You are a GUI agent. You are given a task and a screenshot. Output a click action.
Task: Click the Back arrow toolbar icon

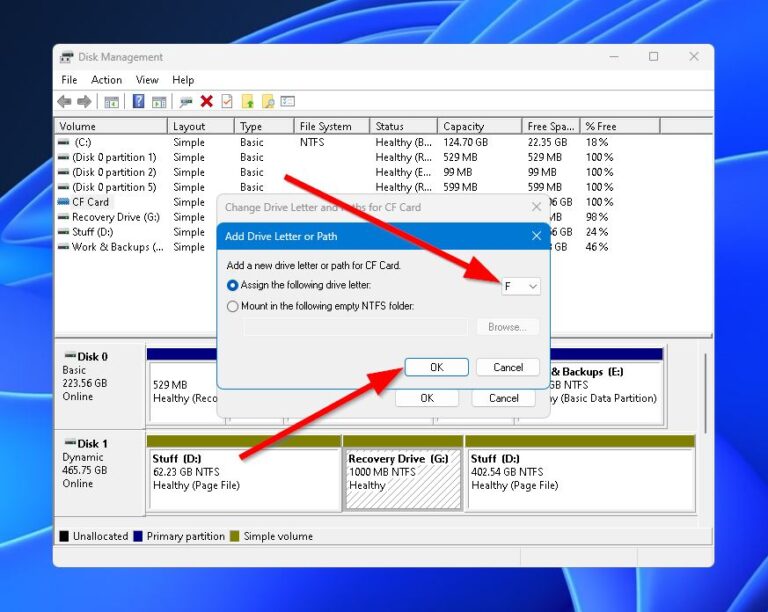tap(65, 102)
